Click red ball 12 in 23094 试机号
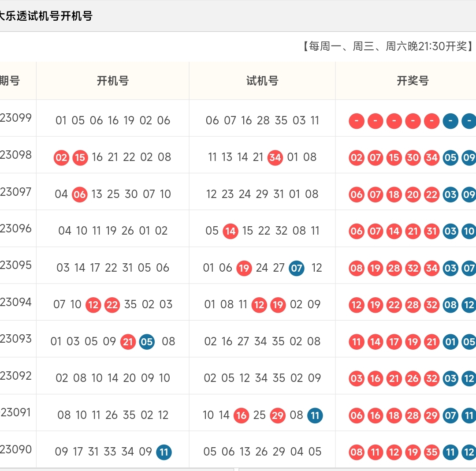The image size is (476, 471). coord(259,305)
